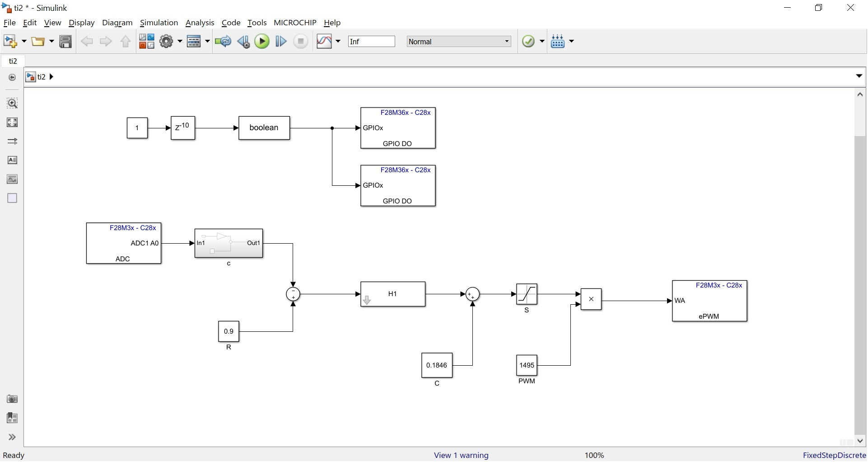Click the Hide/Show Model Browser icon
Viewport: 868px width, 462px height.
12,77
